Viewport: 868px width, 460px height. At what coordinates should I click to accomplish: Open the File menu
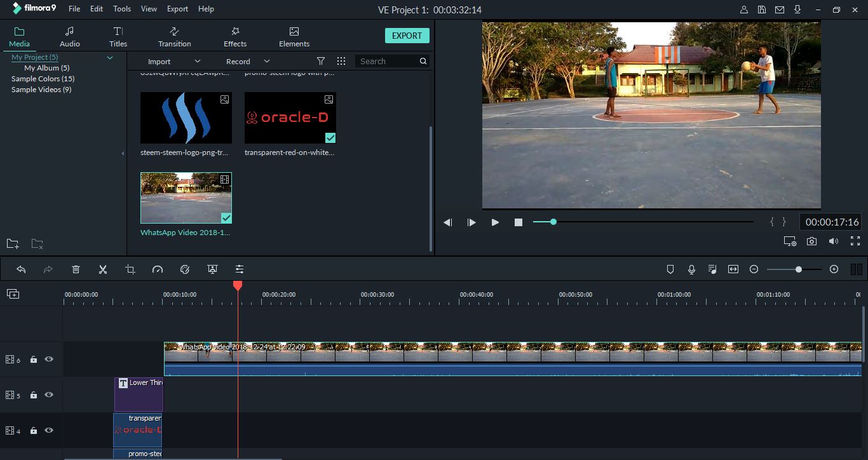74,9
